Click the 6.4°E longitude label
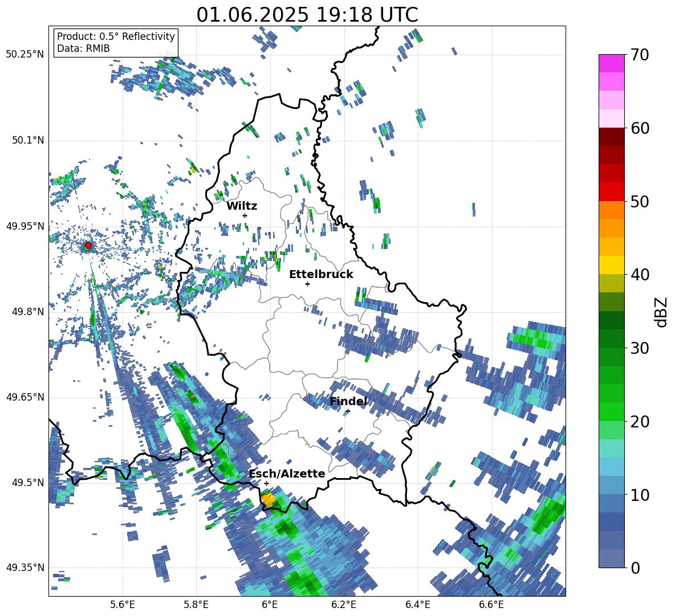Viewport: 675px width, 616px height. [x=418, y=605]
